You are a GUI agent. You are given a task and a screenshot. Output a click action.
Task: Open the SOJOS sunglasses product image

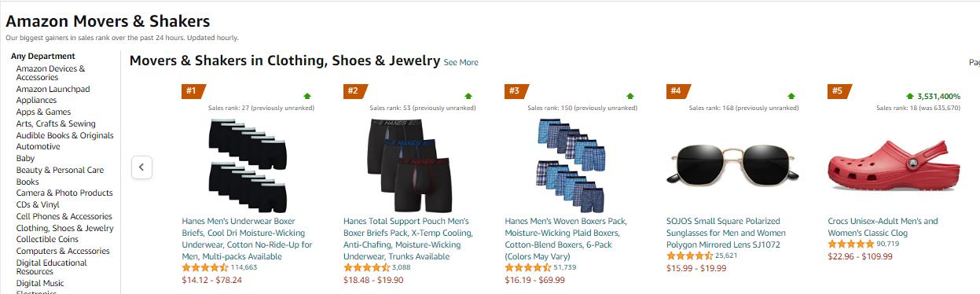click(734, 165)
